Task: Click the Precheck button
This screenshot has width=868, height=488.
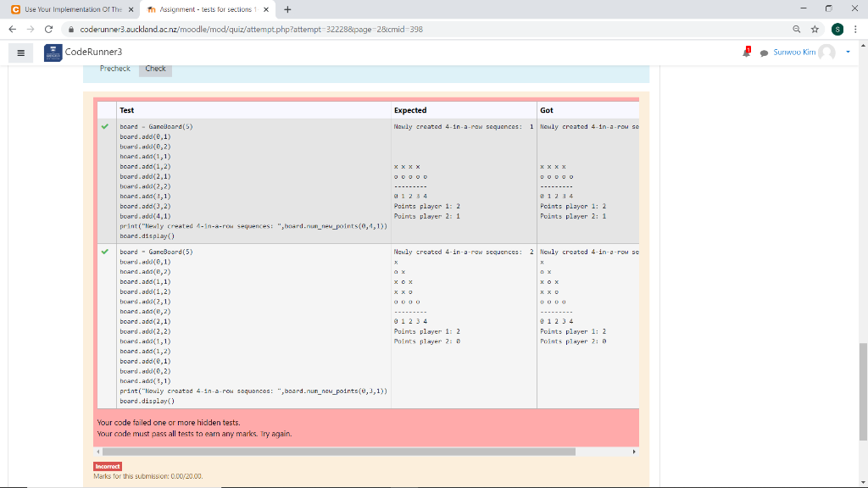Action: click(114, 69)
